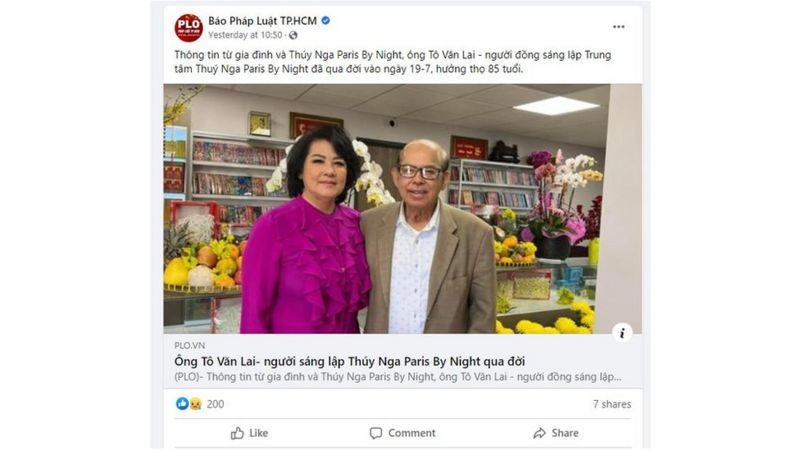
Task: Open Báo Pháp Luật TP.HCM page name
Action: pos(262,21)
